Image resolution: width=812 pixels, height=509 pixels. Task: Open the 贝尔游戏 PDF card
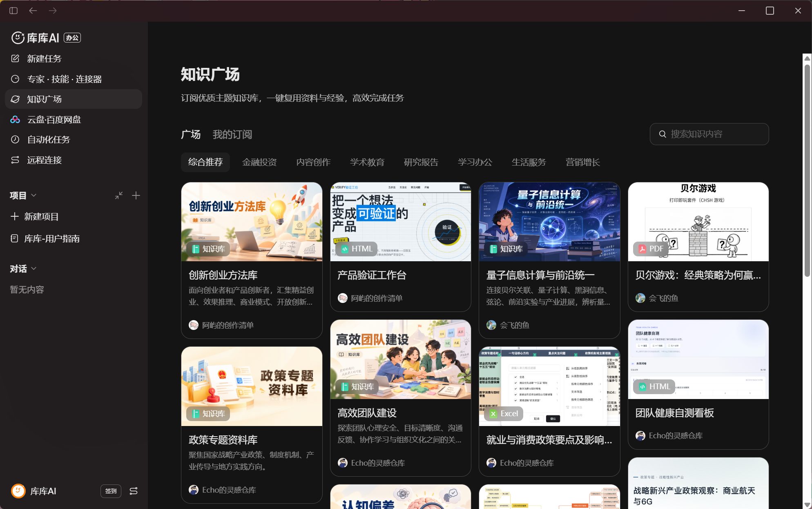coord(698,247)
